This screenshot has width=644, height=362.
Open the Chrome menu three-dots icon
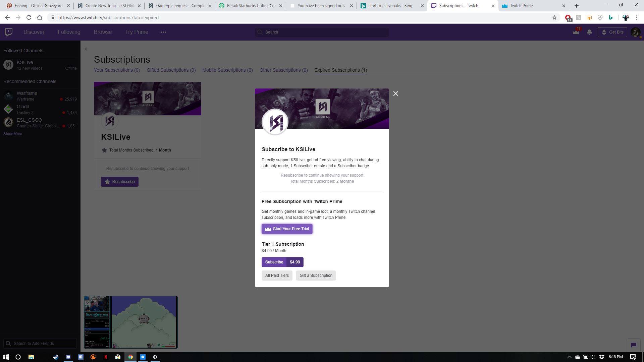[637, 17]
